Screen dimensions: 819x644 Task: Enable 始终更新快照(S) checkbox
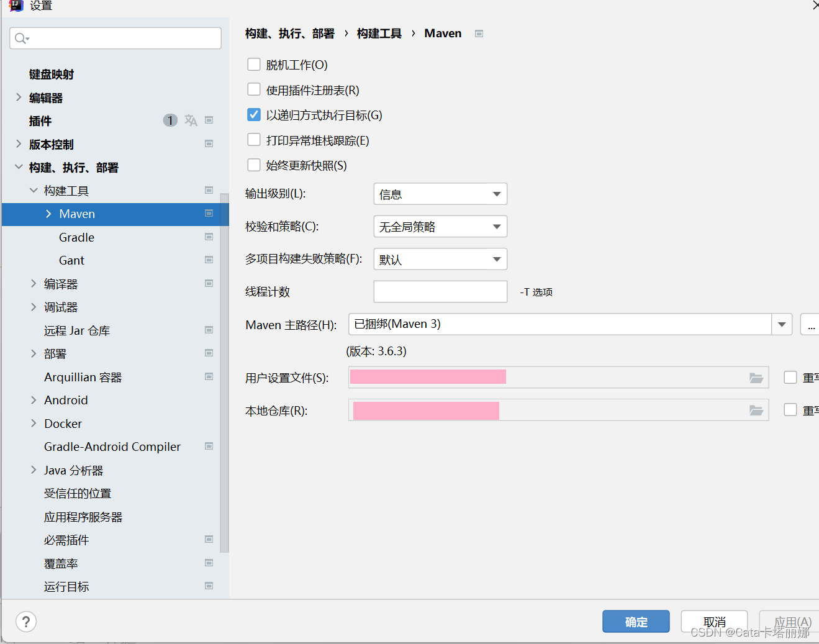tap(254, 165)
